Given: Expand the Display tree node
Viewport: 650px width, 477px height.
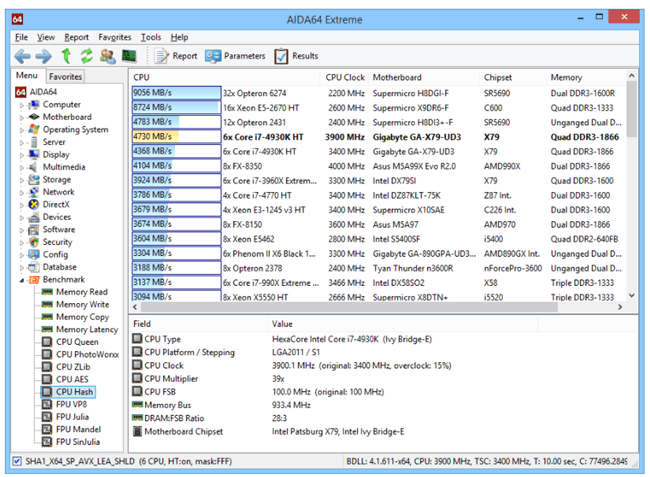Looking at the screenshot, I should point(22,155).
